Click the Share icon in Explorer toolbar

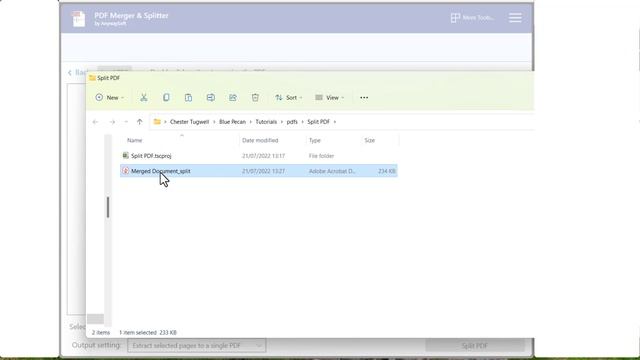[233, 98]
